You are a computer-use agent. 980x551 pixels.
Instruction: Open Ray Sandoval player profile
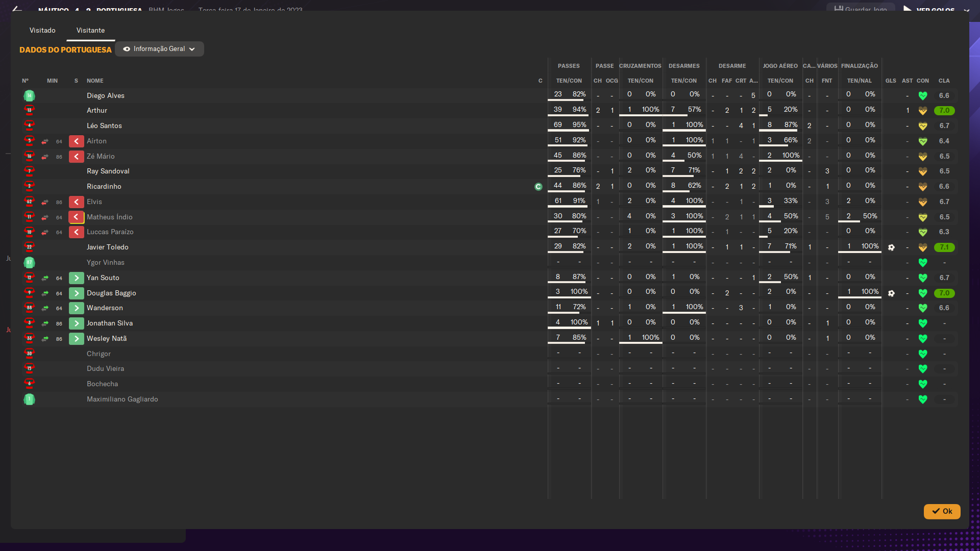108,171
